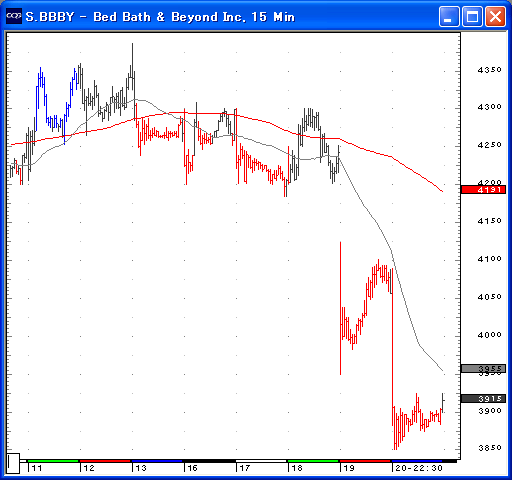Screen dimensions: 512x480
Task: Click the 4350 price axis label
Action: (x=489, y=70)
